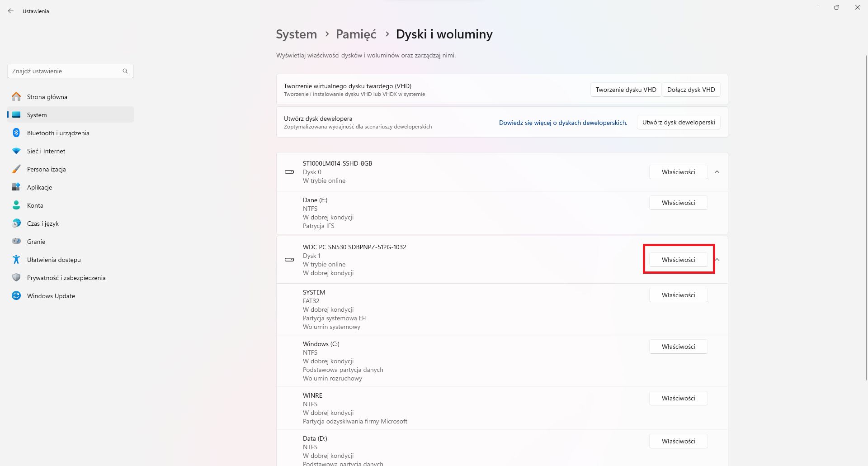Image resolution: width=868 pixels, height=466 pixels.
Task: Click Utwórz dysk deweloperski
Action: coord(678,122)
